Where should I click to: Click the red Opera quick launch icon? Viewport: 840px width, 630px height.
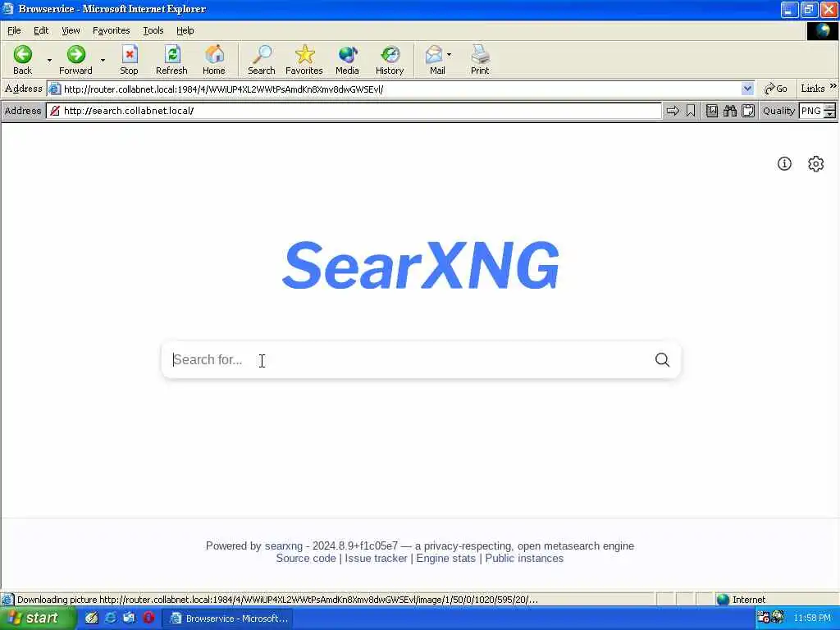[x=148, y=618]
